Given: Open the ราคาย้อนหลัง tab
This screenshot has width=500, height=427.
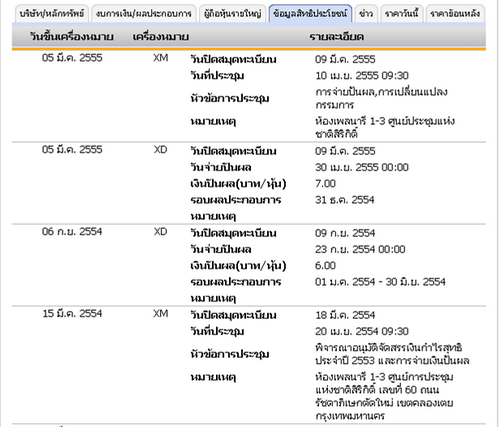Looking at the screenshot, I should pos(455,13).
